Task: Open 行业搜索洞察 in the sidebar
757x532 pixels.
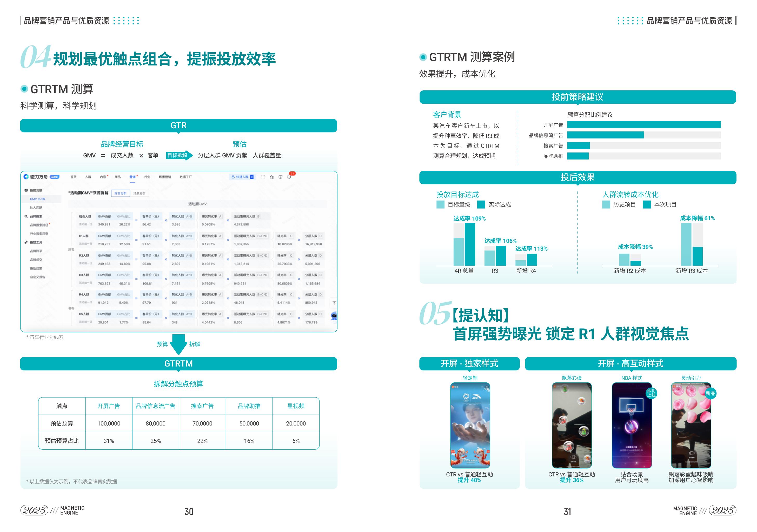Action: click(39, 234)
